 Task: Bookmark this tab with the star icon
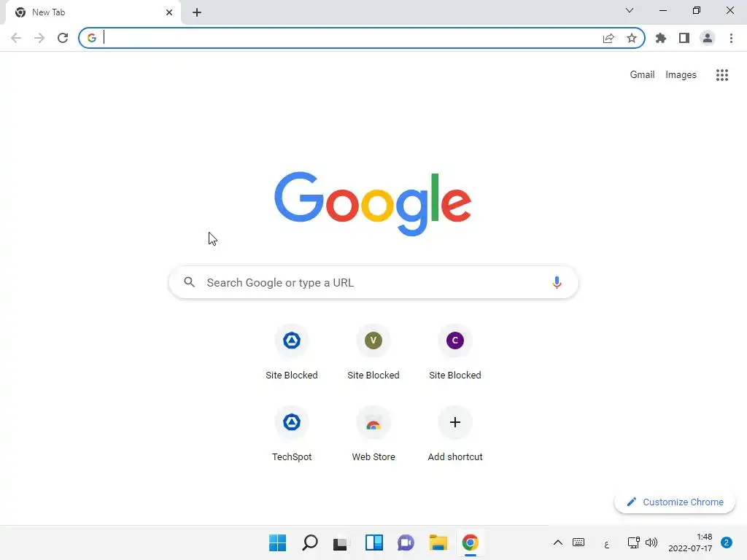coord(632,38)
